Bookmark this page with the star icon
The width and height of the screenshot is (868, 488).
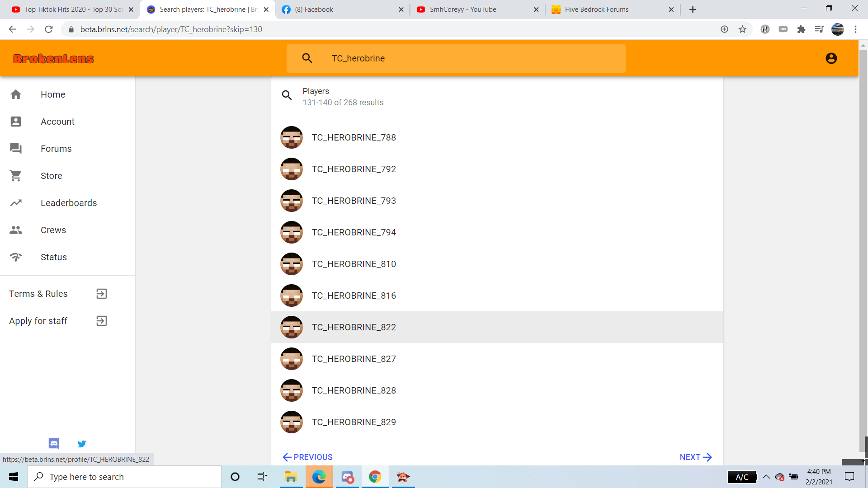click(x=742, y=29)
